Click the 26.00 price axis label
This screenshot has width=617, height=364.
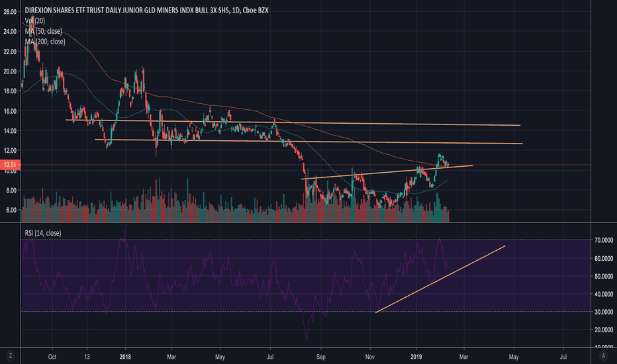10,12
